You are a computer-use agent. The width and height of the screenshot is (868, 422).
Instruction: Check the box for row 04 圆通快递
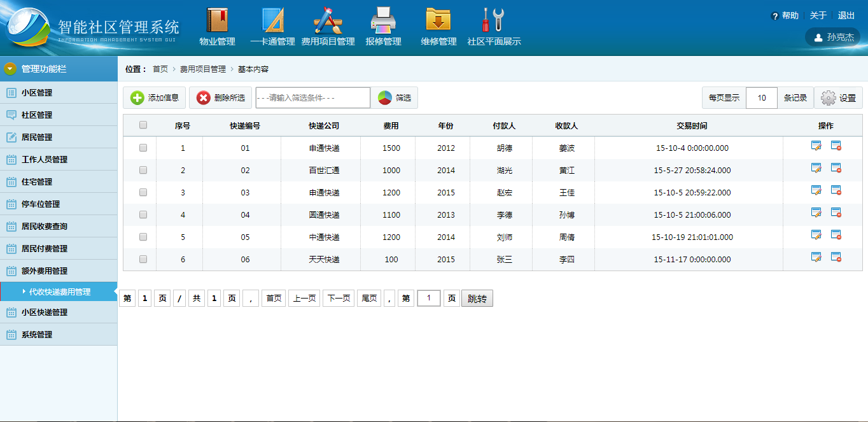click(143, 215)
